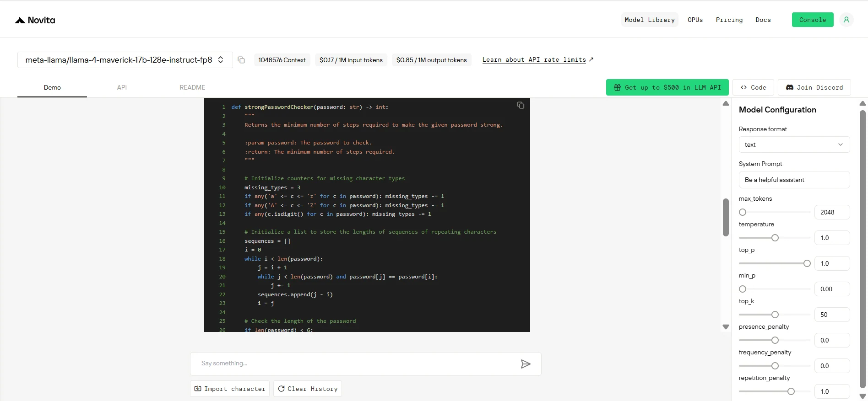This screenshot has height=401, width=868.
Task: Click the System Prompt input field
Action: (x=794, y=180)
